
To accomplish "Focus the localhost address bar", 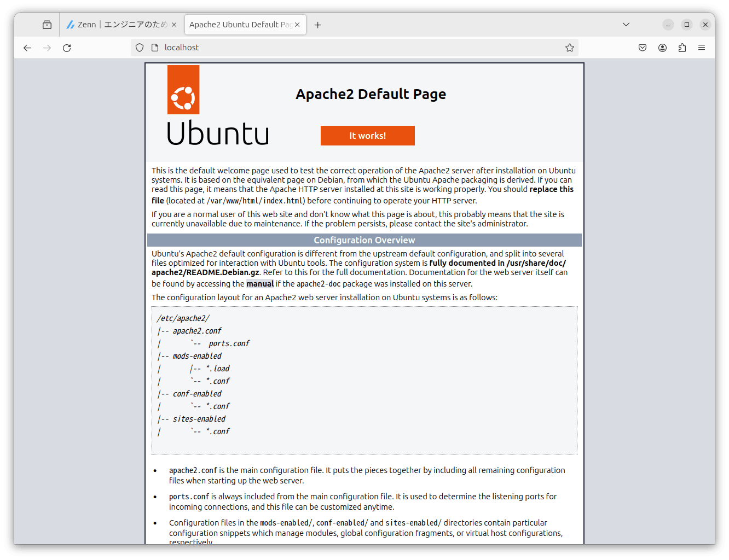I will (x=355, y=48).
